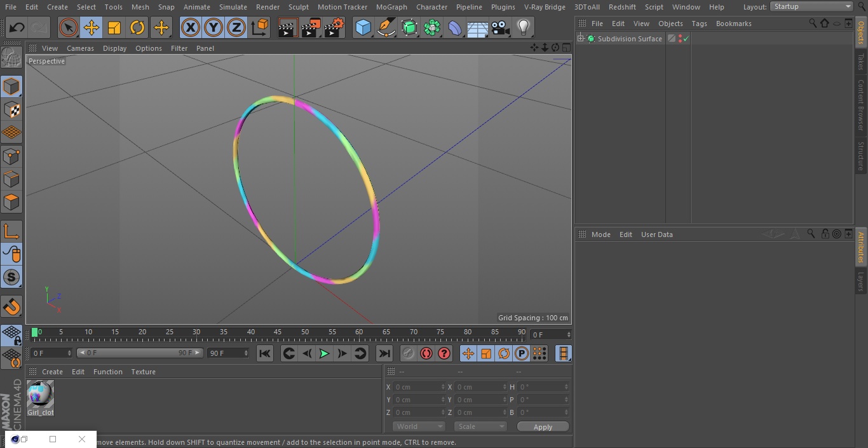Viewport: 868px width, 448px height.
Task: Click the Undo arrow icon
Action: (x=17, y=28)
